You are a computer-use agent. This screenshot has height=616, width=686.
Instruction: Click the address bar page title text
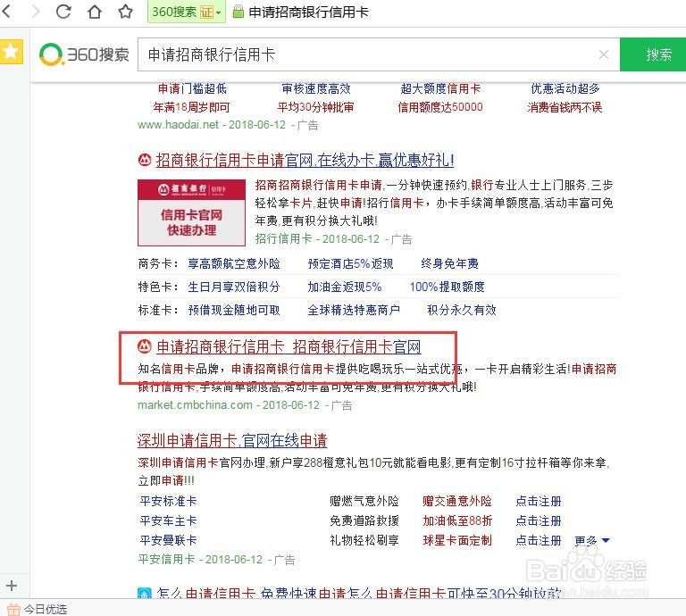[x=308, y=12]
